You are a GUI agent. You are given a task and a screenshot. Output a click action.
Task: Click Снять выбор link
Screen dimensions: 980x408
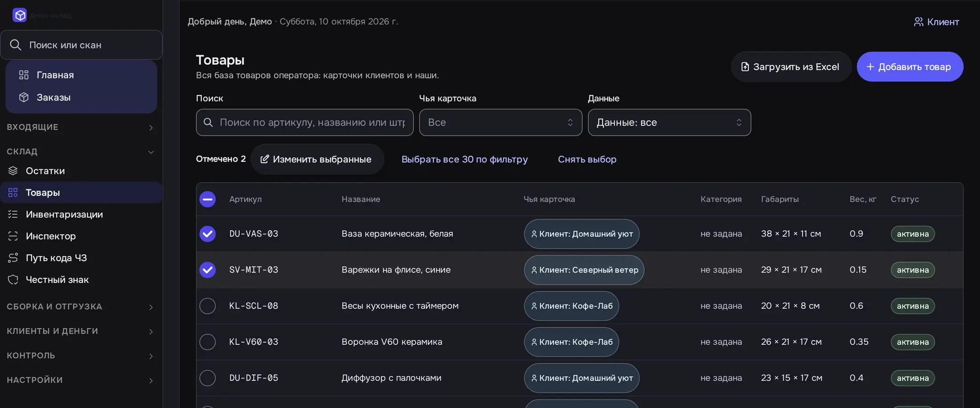click(587, 159)
